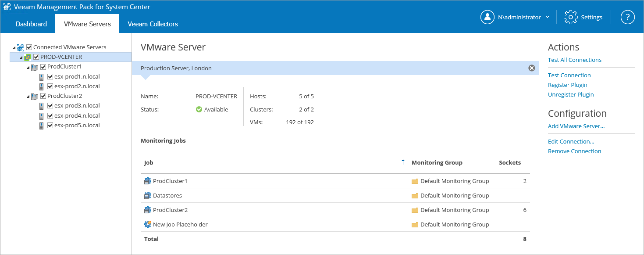Open the help question mark icon
Screen dimensions: 644x255
click(x=628, y=17)
